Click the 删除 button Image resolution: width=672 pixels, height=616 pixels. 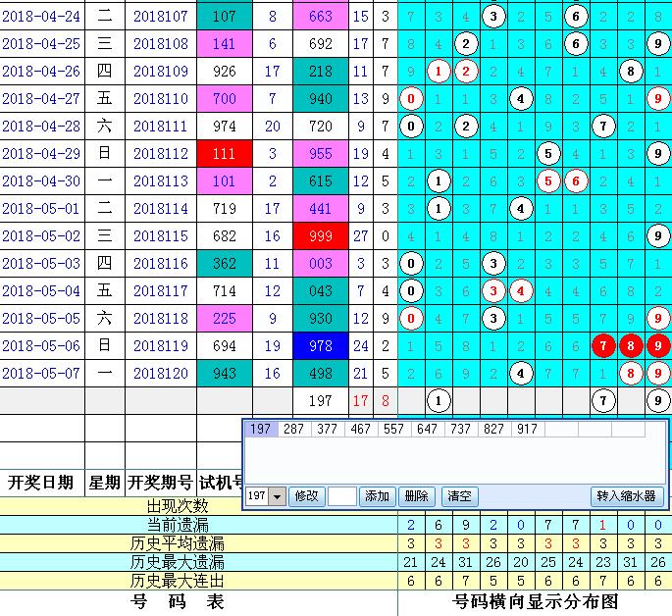(416, 496)
